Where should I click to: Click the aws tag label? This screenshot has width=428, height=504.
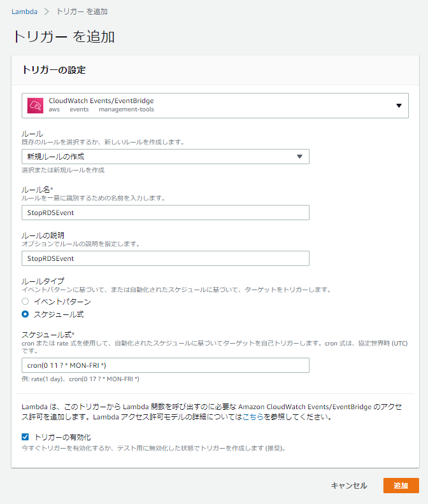[54, 109]
